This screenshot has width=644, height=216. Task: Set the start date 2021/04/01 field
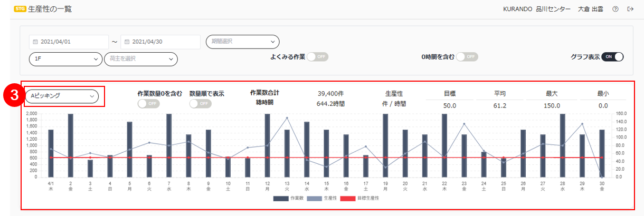(69, 42)
